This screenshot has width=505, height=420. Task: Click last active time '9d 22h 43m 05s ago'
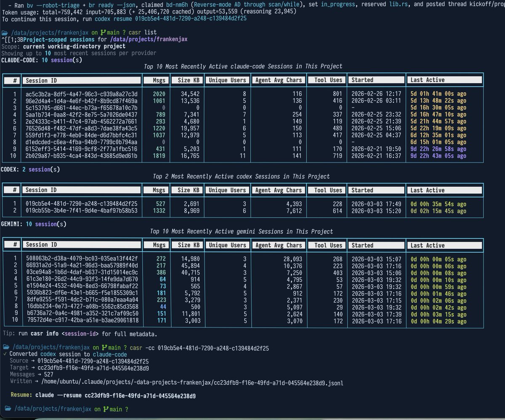click(438, 156)
